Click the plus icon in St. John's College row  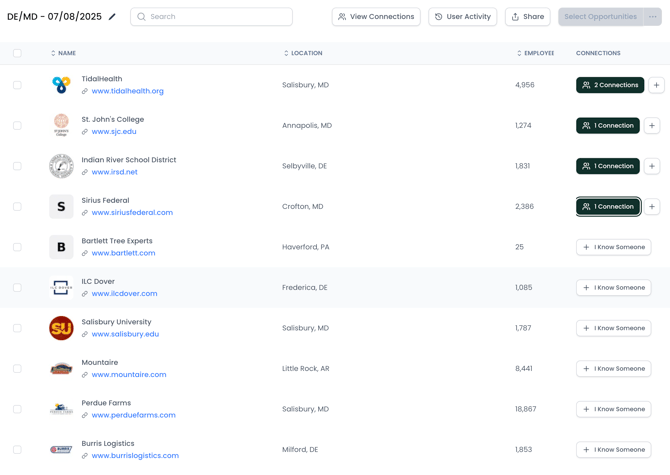(652, 126)
